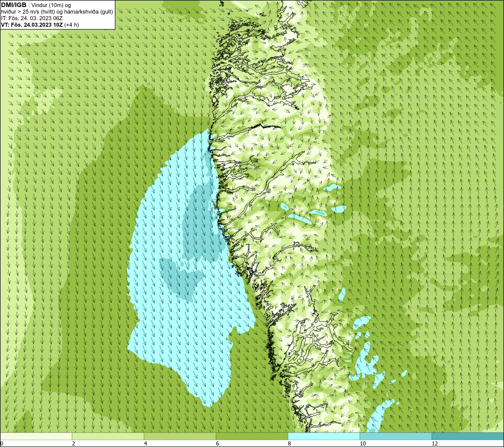Click the darkest teal segment above 12 m/s

pyautogui.click(x=468, y=436)
